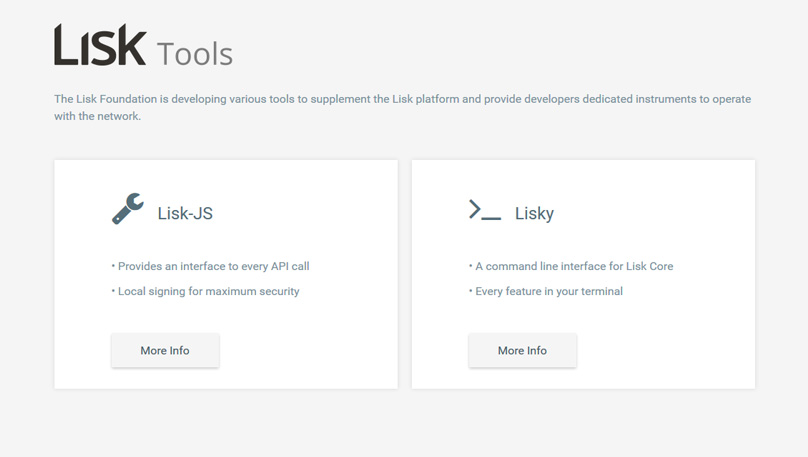Click the Lisky terminal prompt icon
This screenshot has width=808, height=457.
[x=485, y=210]
